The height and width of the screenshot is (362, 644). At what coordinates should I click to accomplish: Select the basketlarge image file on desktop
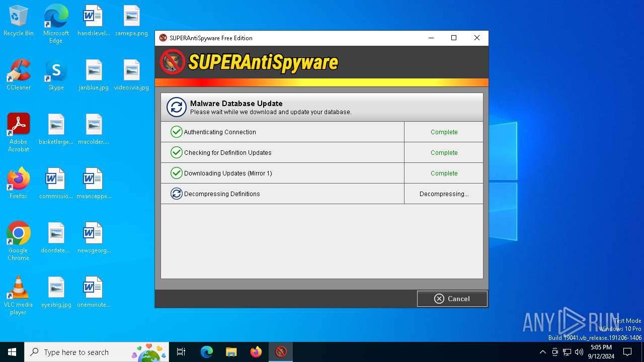pos(56,129)
